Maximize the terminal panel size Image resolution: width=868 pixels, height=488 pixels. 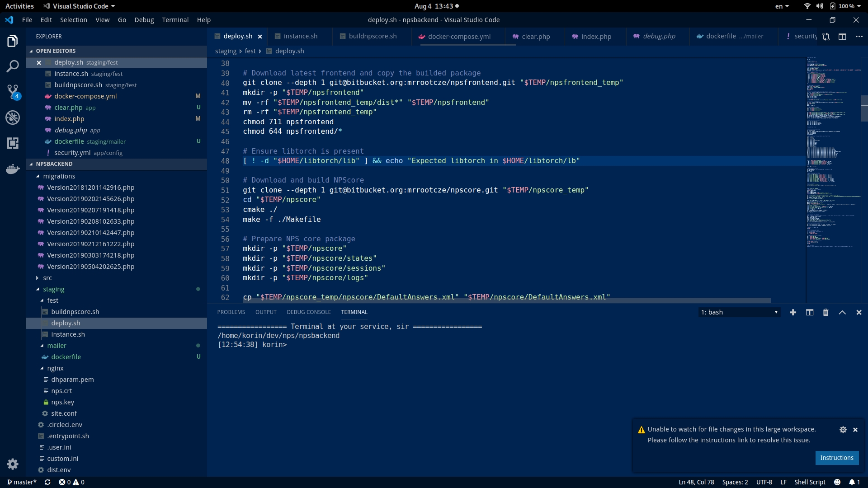click(842, 312)
